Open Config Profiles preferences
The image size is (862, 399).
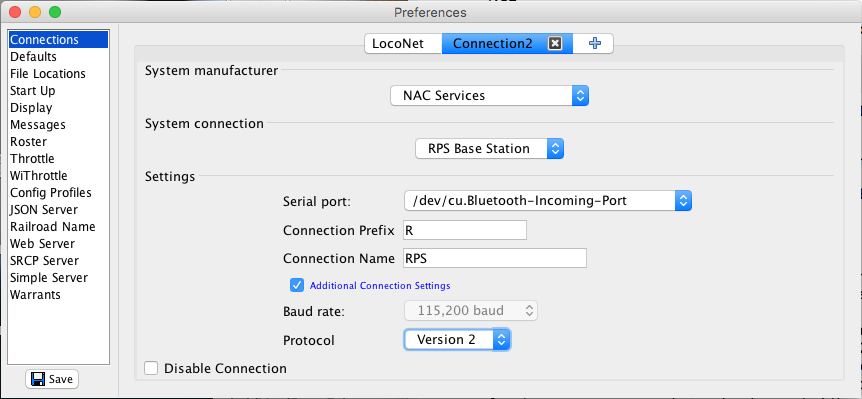(58, 193)
